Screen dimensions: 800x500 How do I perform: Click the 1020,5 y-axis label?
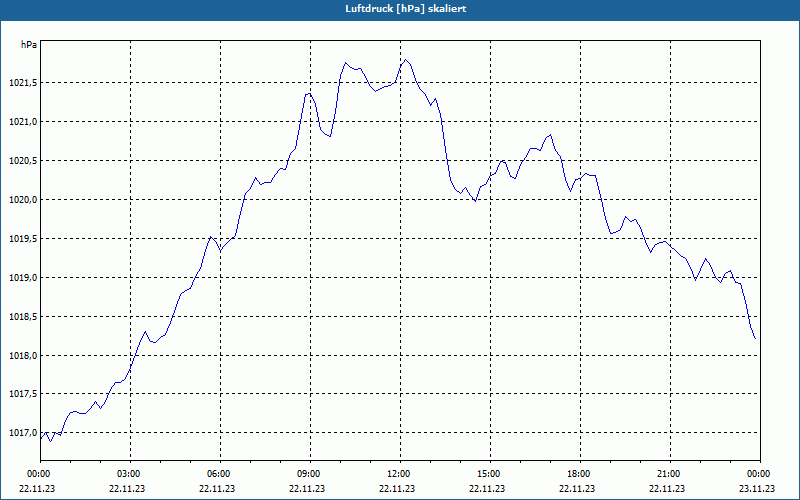coord(22,161)
